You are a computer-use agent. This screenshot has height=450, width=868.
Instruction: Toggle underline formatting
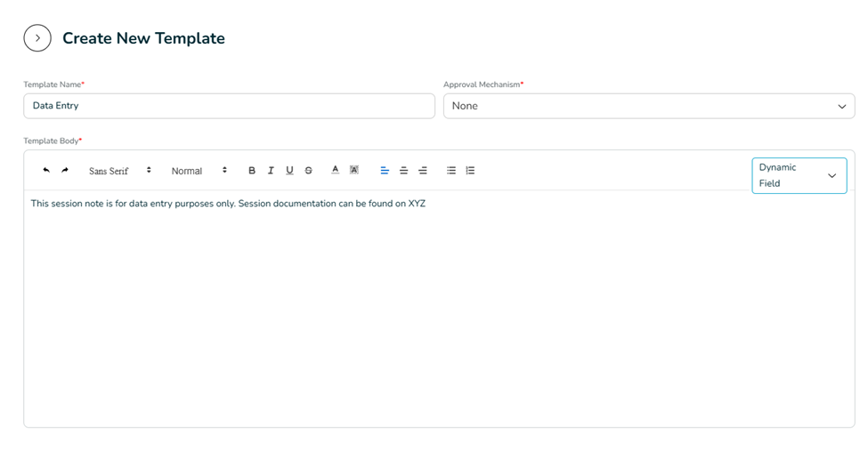tap(289, 171)
